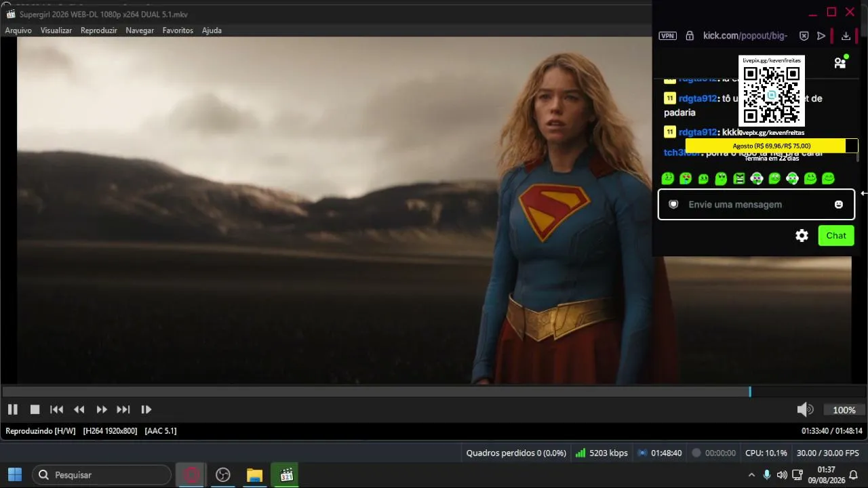
Task: Click the shield icon inside the message box
Action: pyautogui.click(x=673, y=204)
